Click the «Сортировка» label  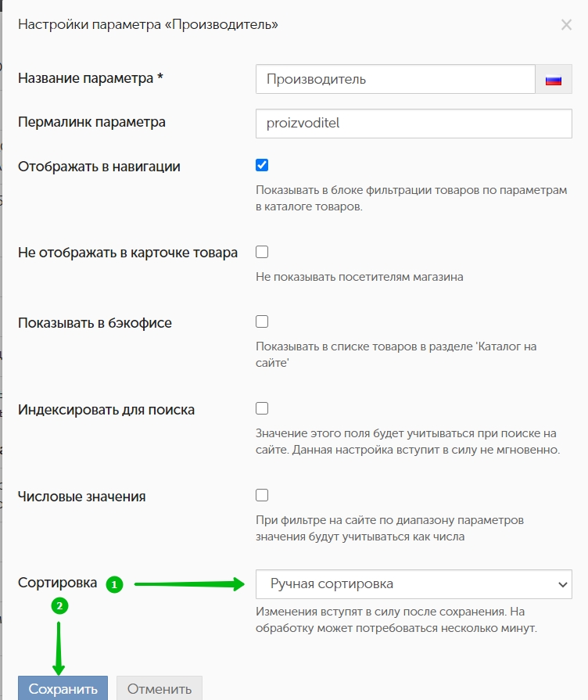click(58, 583)
